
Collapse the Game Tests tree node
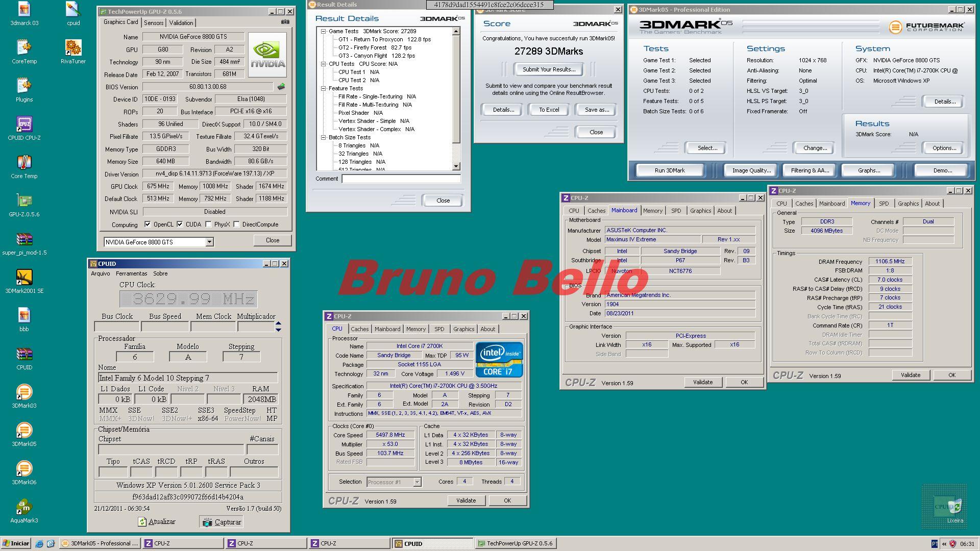[323, 31]
